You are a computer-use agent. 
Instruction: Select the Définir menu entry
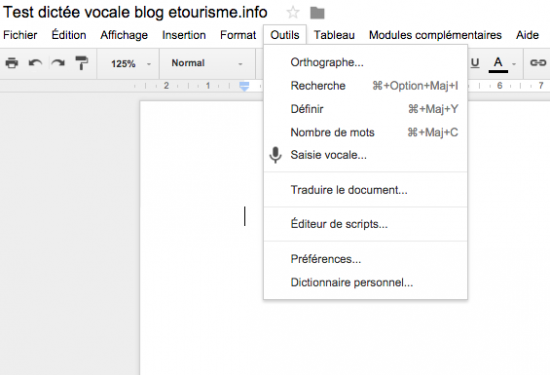[x=365, y=109]
